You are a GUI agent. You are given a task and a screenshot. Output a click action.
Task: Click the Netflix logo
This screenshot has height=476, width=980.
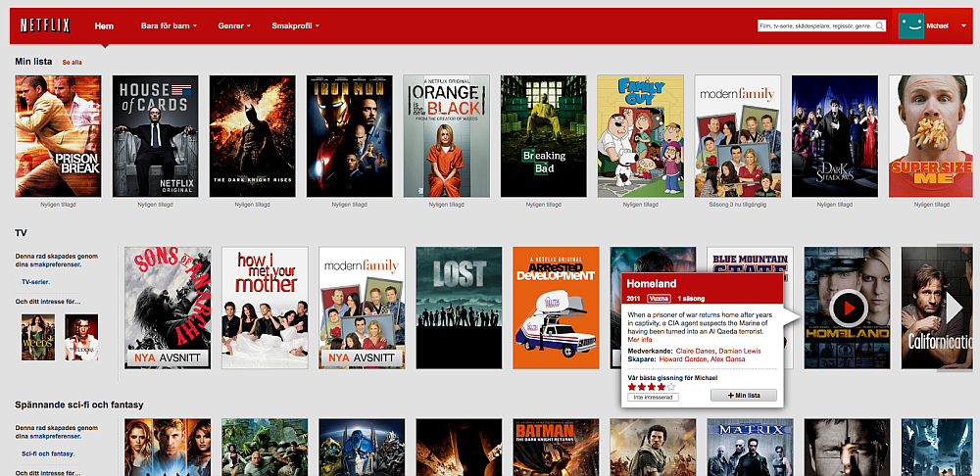[45, 25]
